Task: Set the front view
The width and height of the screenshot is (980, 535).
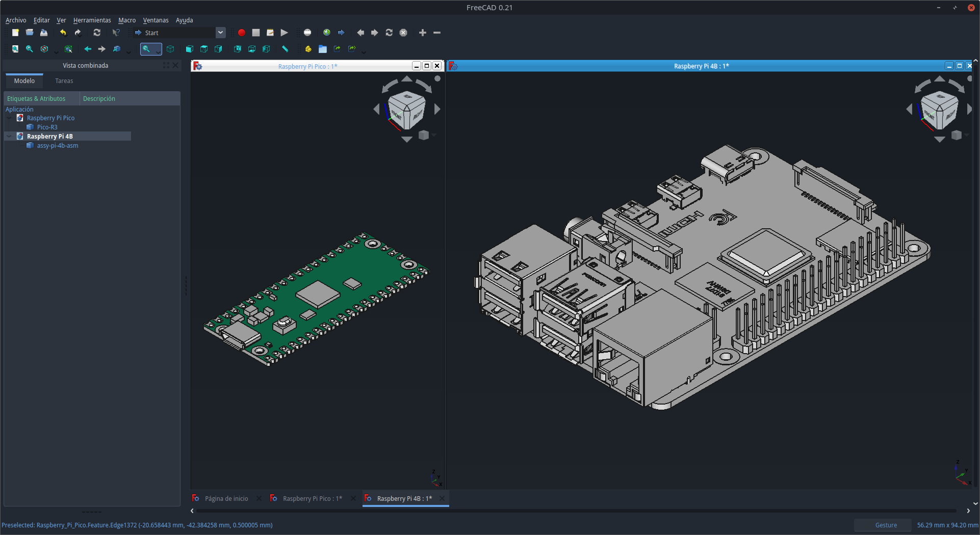Action: tap(190, 49)
